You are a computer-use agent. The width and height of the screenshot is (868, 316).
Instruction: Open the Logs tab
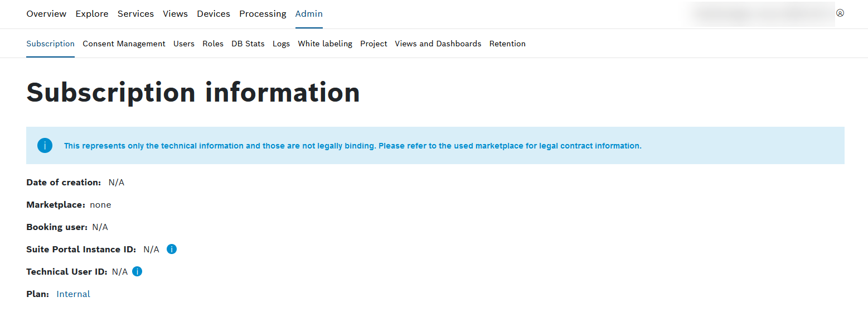coord(281,44)
